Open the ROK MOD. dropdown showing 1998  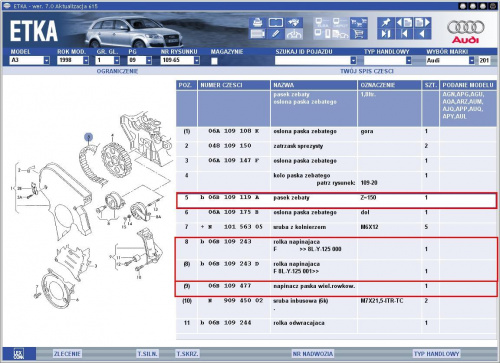[86, 60]
